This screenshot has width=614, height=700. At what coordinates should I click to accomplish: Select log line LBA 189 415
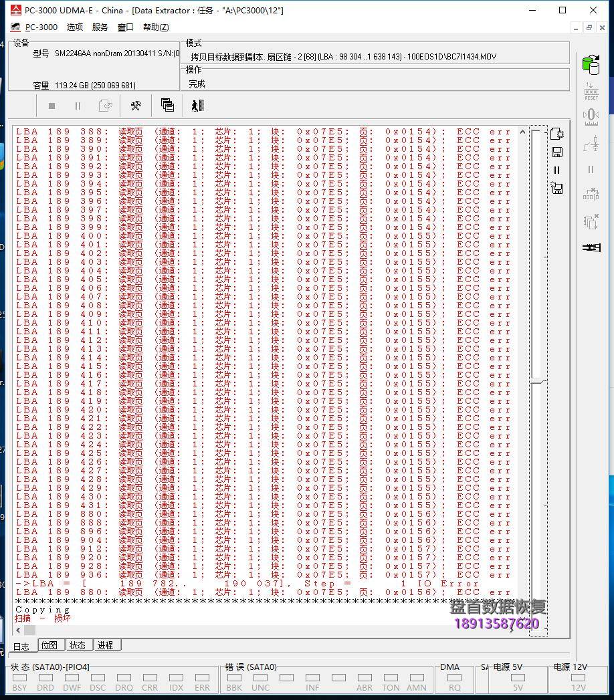pos(264,366)
